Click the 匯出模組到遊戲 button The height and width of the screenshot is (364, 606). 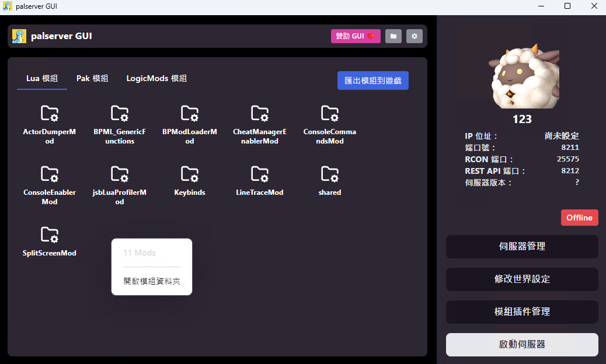(x=373, y=80)
